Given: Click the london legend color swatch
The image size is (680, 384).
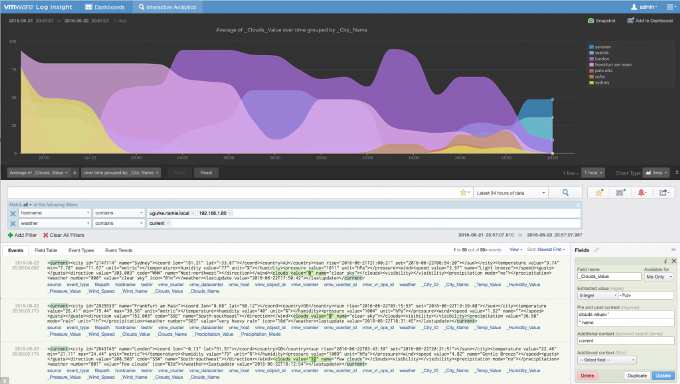Looking at the screenshot, I should tap(591, 59).
